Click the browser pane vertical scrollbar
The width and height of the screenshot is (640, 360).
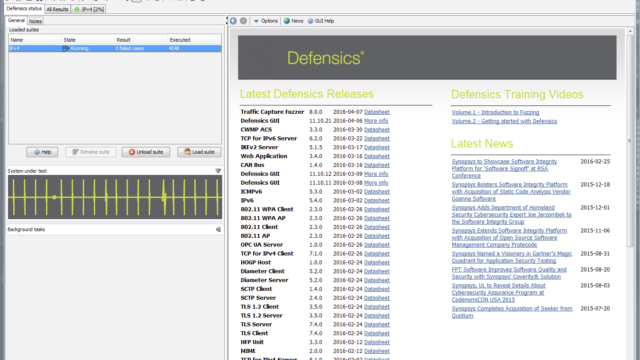629,141
